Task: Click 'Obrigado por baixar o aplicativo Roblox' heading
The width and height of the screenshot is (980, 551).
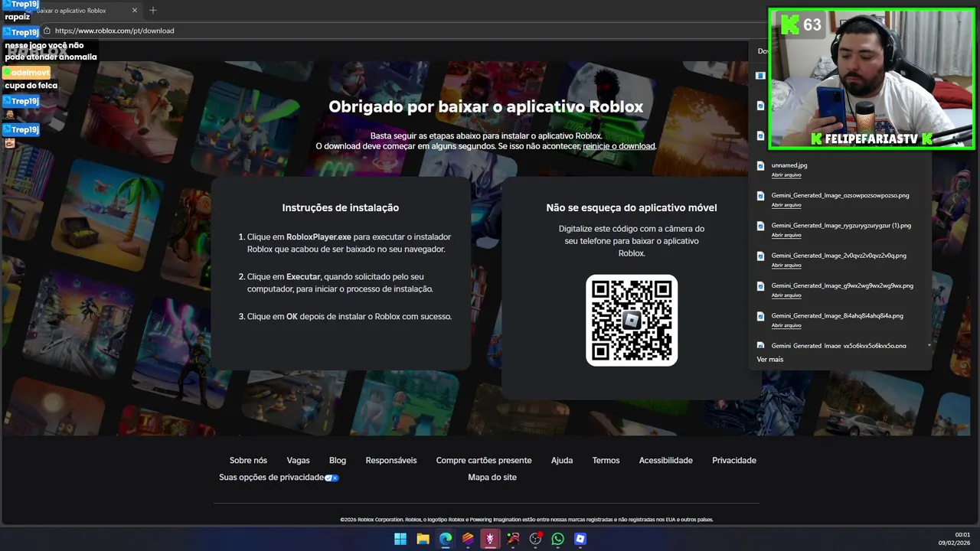Action: 486,106
